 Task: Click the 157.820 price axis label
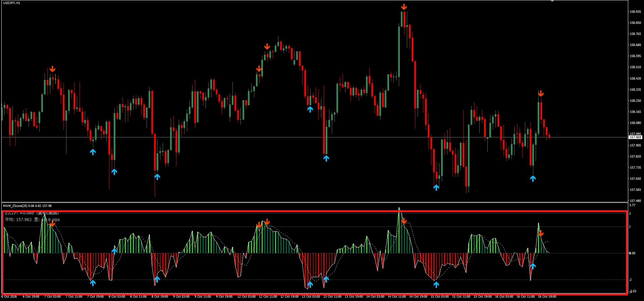(x=636, y=157)
